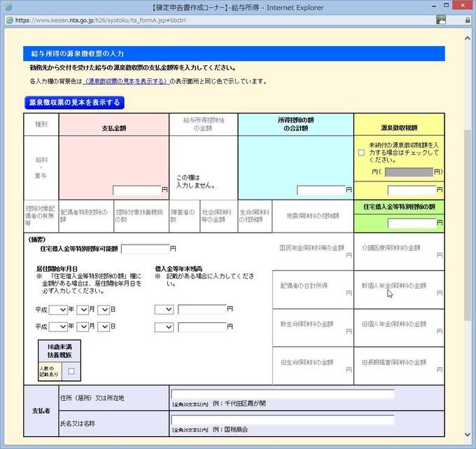This screenshot has width=476, height=449.
Task: Open the first row month dropdown
Action: pos(83,310)
